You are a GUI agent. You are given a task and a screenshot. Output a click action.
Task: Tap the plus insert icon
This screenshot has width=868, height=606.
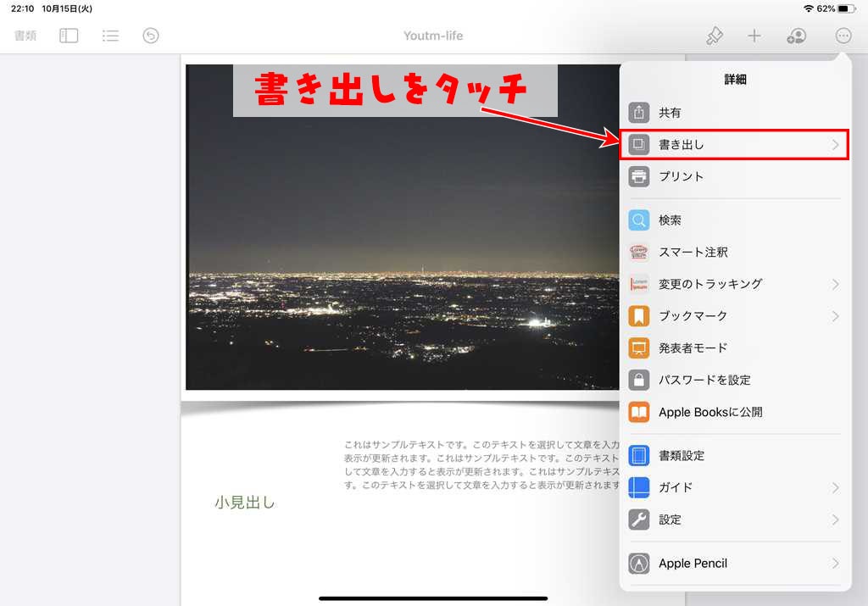[754, 36]
